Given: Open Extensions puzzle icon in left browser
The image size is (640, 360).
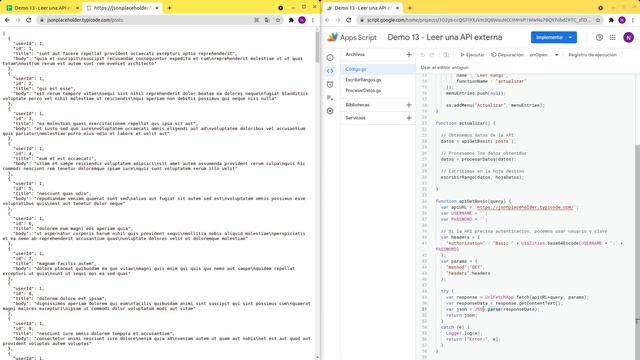Looking at the screenshot, I should 291,20.
